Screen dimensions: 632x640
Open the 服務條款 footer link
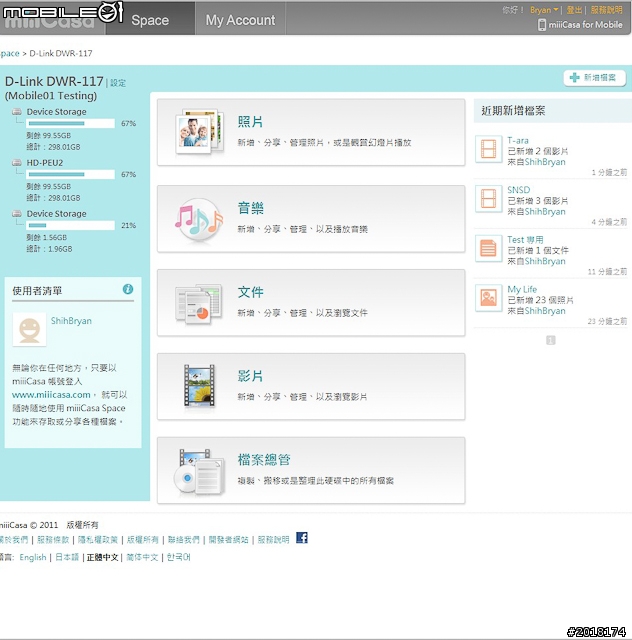pos(53,540)
